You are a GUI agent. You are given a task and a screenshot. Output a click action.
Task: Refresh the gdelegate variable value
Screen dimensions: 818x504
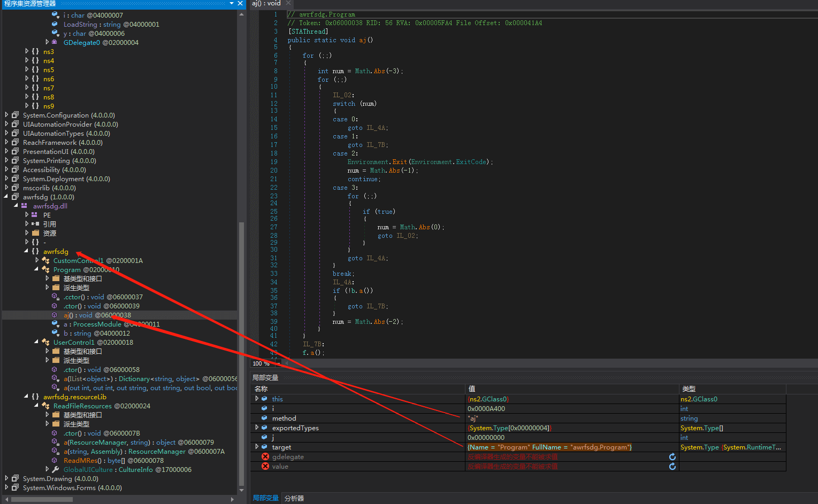672,456
